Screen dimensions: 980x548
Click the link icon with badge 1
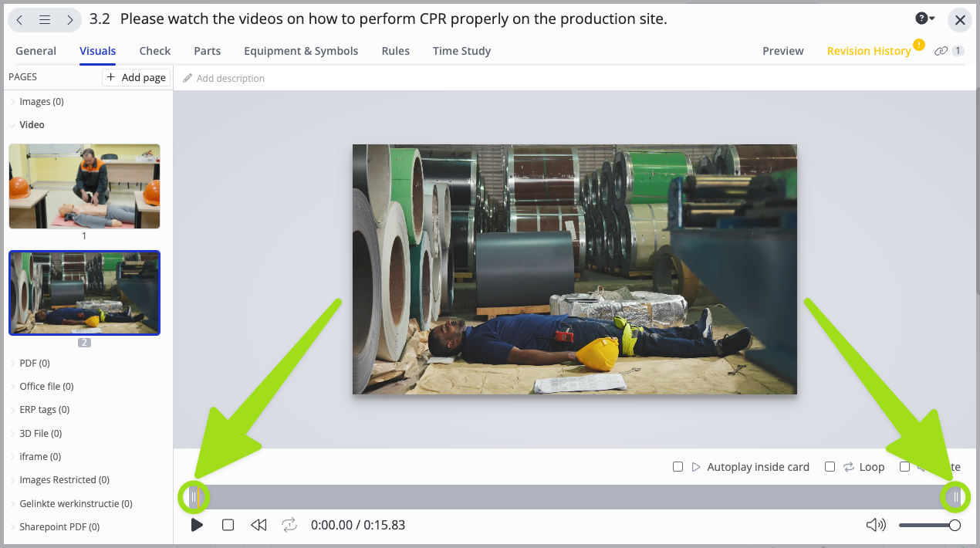point(941,51)
